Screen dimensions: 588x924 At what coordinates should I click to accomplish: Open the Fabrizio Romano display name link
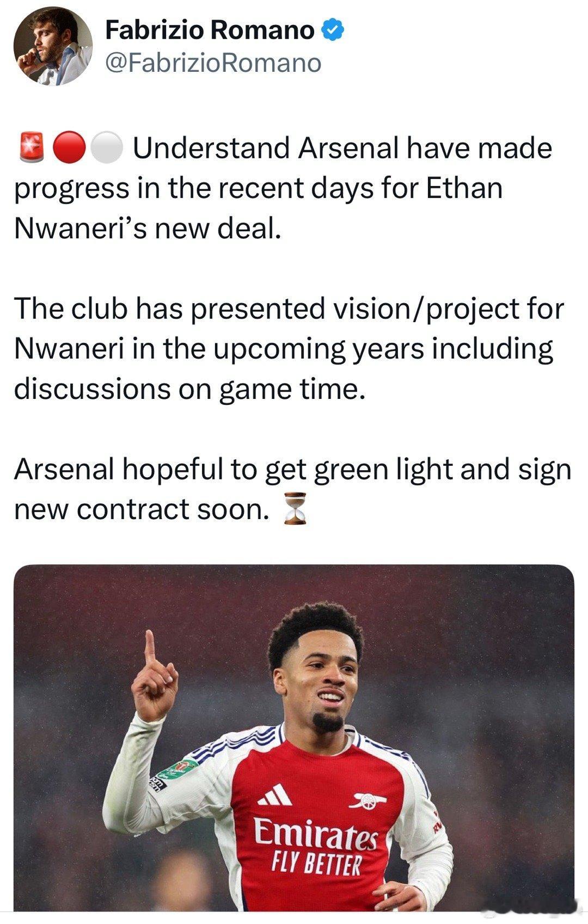[210, 29]
